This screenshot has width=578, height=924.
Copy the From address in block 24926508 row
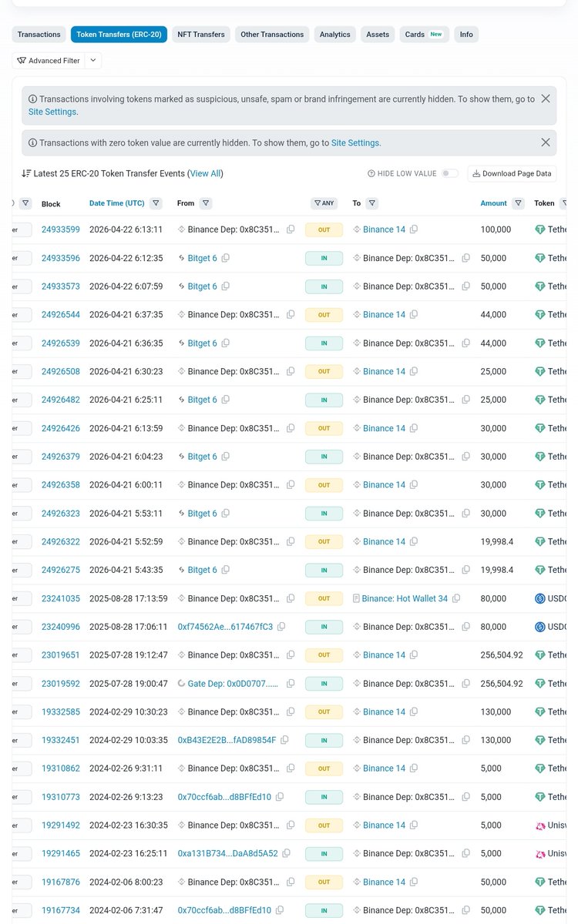(x=291, y=371)
